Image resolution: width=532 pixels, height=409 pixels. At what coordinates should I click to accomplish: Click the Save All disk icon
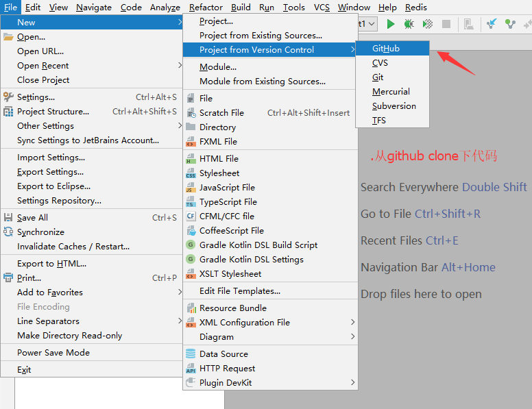tap(8, 217)
